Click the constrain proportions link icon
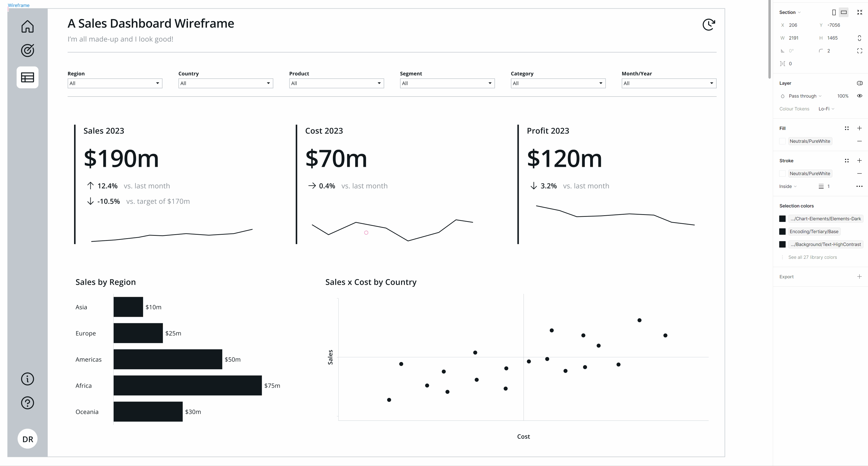Viewport: 868px width, 466px height. 859,38
